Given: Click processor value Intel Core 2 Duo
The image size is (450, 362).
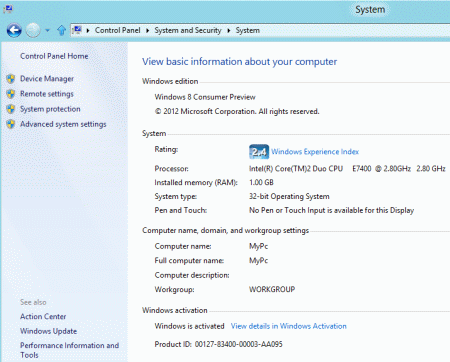Looking at the screenshot, I should 347,169.
